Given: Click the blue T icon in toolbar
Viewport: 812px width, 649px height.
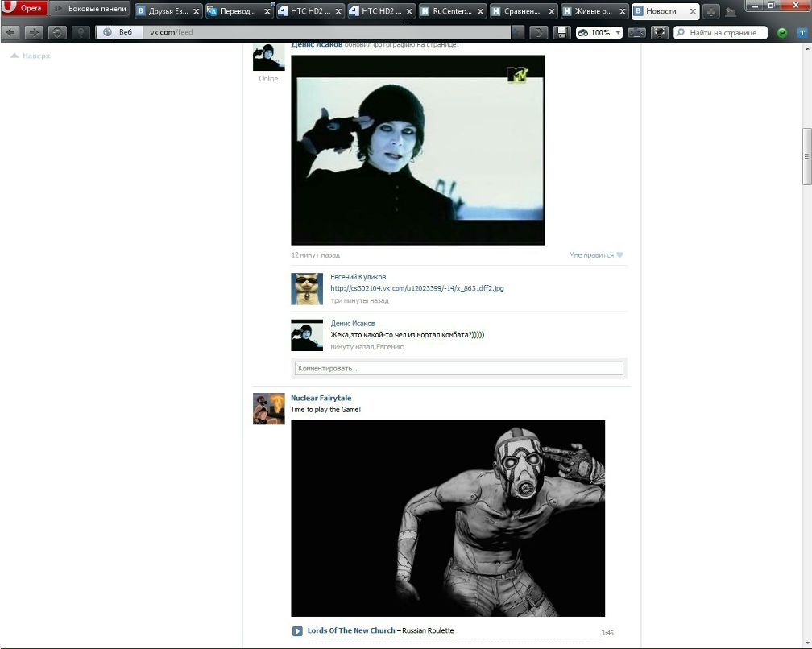Looking at the screenshot, I should pos(802,33).
